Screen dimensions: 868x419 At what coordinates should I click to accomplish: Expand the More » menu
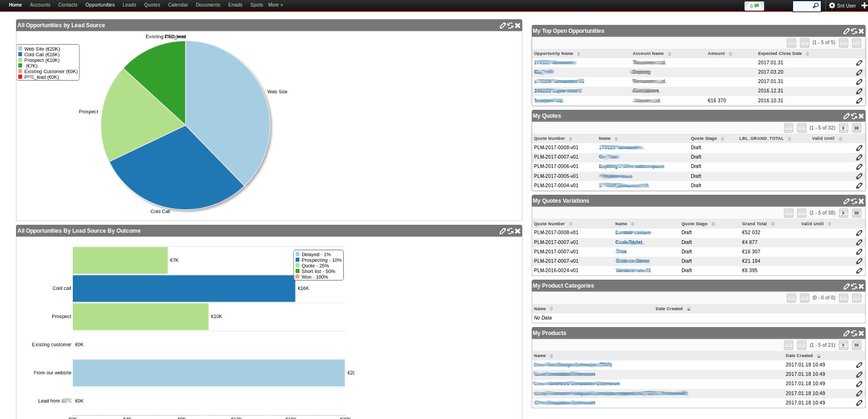point(275,5)
